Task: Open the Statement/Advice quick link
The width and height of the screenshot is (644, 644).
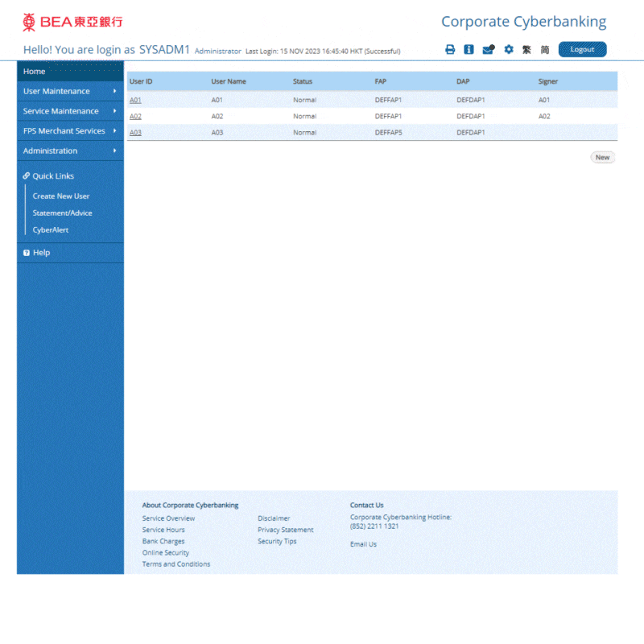Action: 63,213
